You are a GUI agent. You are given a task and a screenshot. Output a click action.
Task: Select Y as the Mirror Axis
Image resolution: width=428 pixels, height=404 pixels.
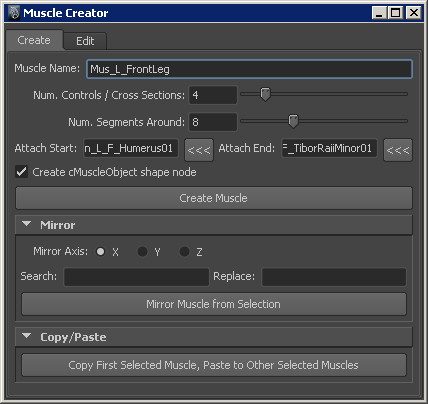pos(142,251)
